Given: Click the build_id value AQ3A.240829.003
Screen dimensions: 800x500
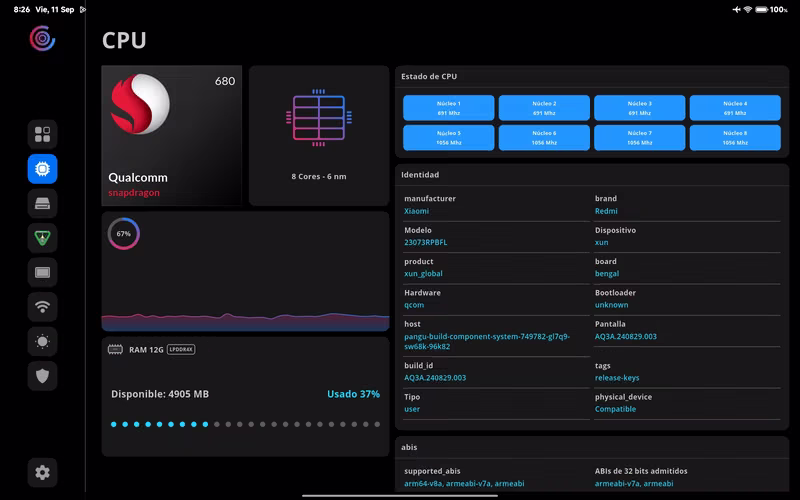Looking at the screenshot, I should coord(435,378).
